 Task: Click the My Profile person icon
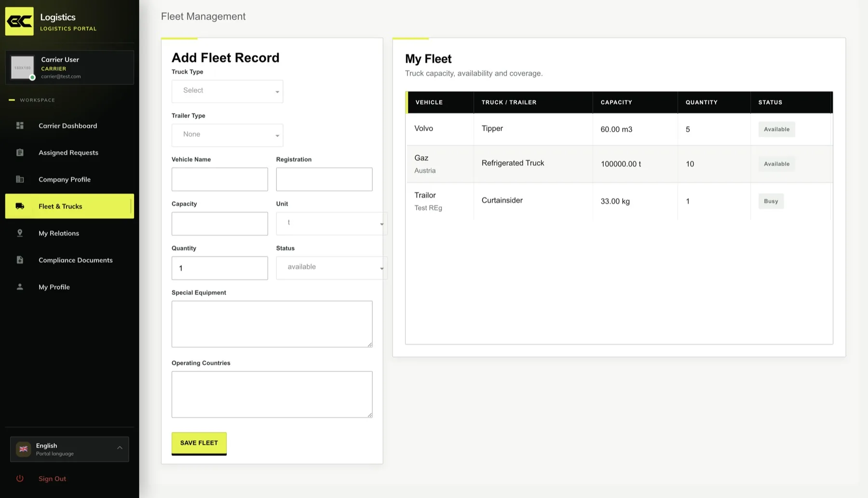click(x=20, y=287)
